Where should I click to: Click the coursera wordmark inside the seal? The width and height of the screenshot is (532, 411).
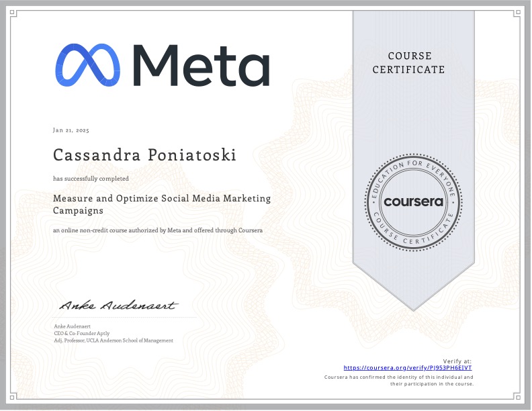click(x=413, y=201)
